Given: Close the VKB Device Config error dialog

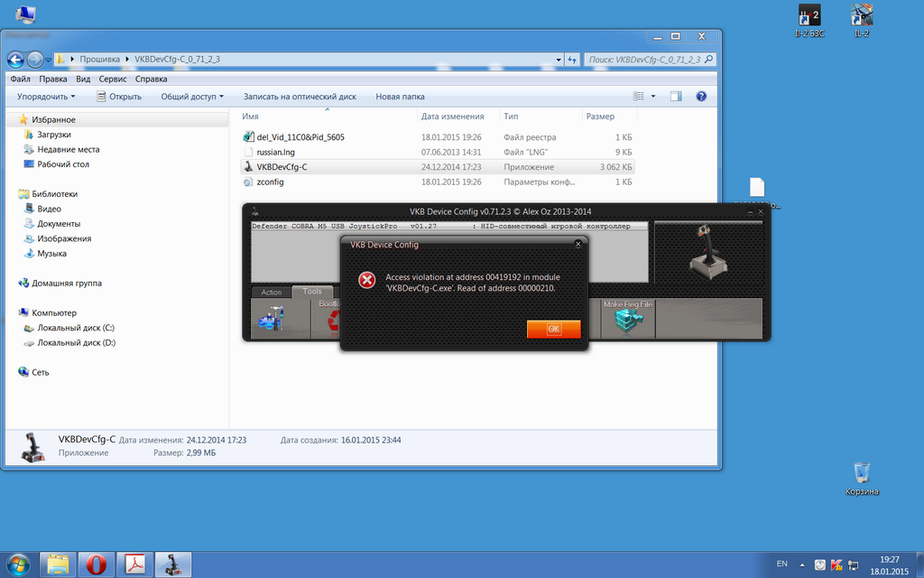Looking at the screenshot, I should (x=578, y=244).
